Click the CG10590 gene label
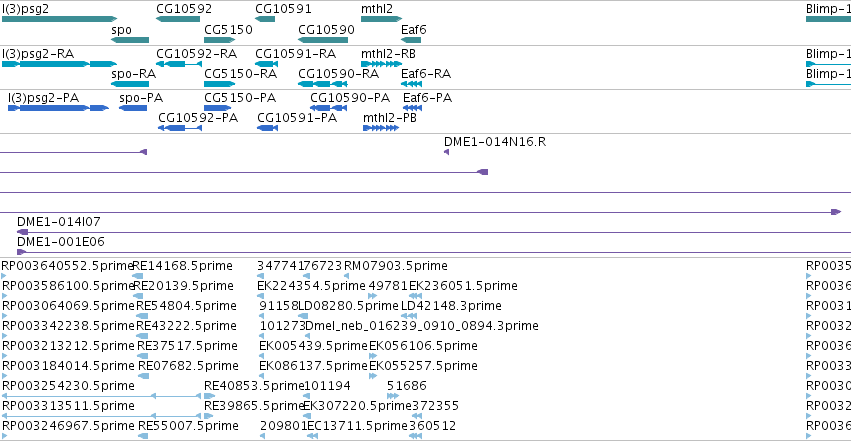Screen dimensions: 851x441 pyautogui.click(x=326, y=30)
